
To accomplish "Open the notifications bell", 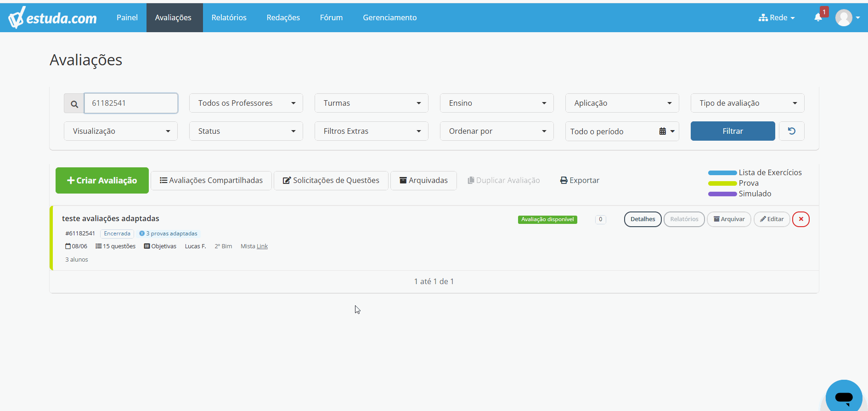I will [x=818, y=17].
